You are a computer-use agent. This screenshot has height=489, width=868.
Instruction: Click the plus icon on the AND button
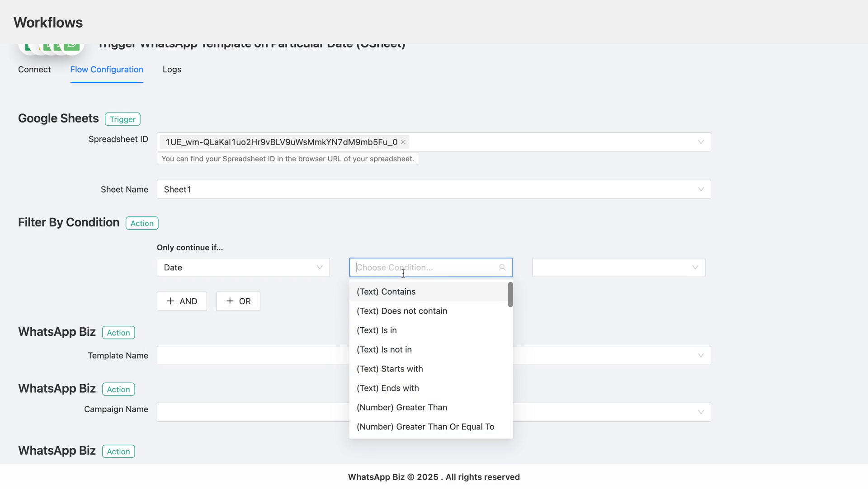pos(170,301)
